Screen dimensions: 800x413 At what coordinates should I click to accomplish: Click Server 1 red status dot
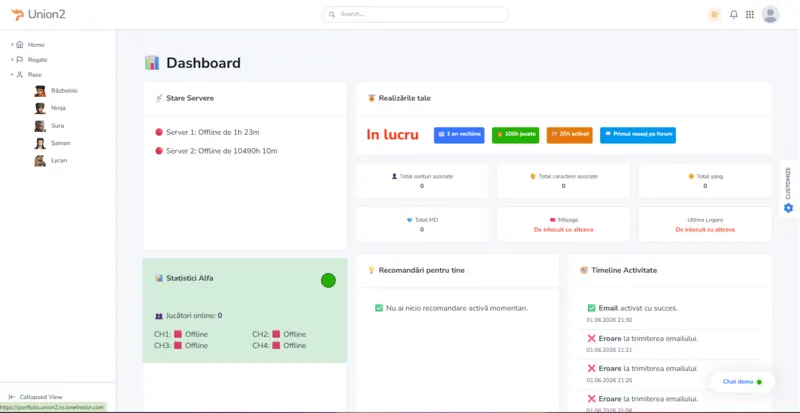(x=159, y=132)
